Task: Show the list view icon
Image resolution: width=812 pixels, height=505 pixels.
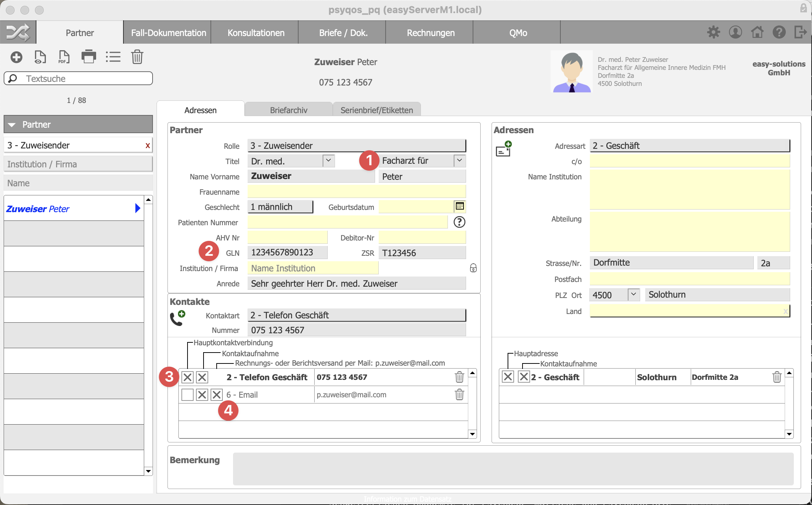Action: pyautogui.click(x=113, y=57)
